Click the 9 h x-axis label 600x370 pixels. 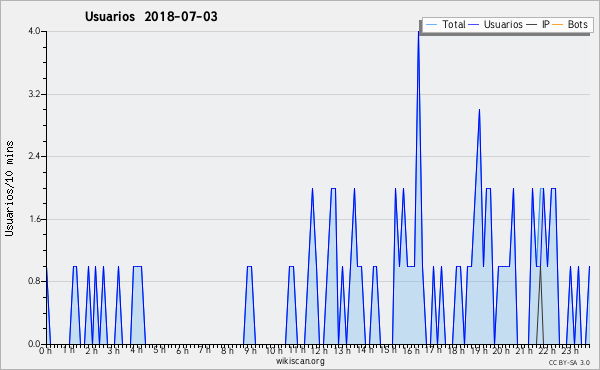pyautogui.click(x=250, y=350)
